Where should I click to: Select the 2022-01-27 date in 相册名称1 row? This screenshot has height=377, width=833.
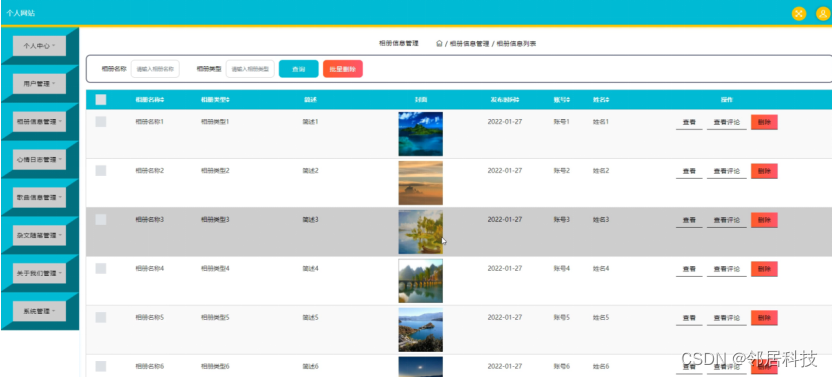click(505, 122)
